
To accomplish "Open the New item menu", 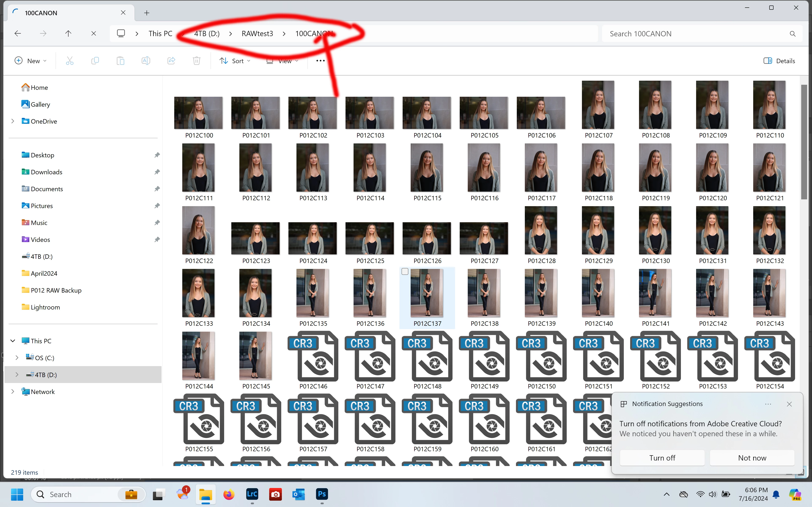I will (30, 61).
